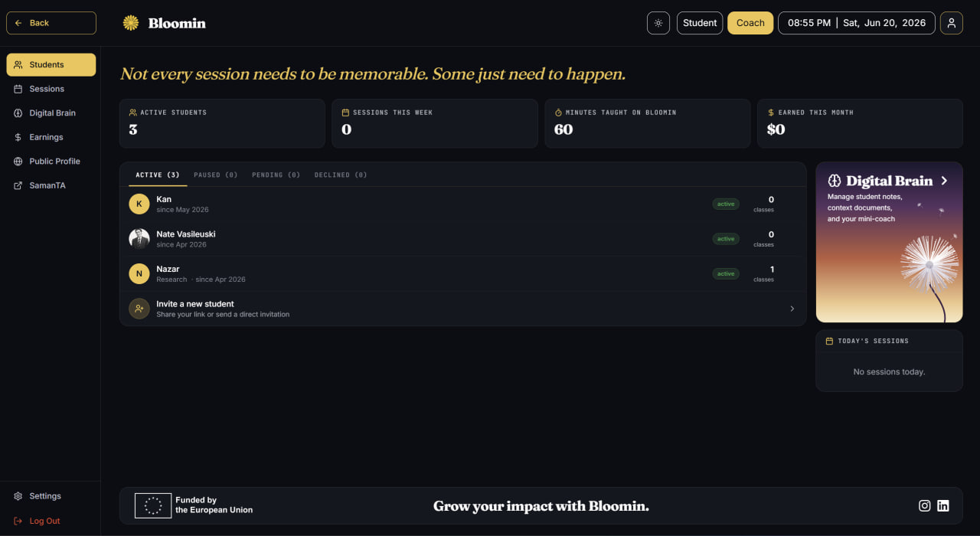
Task: Open Digital Brain from the sidebar
Action: [51, 113]
